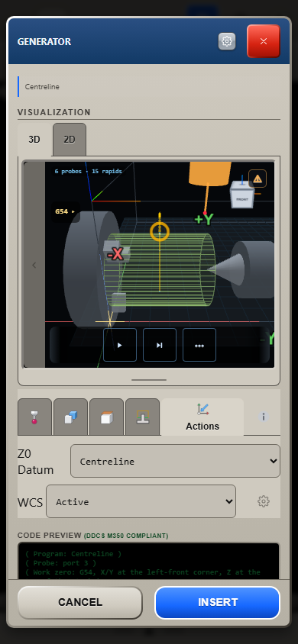Viewport: 298px width, 644px height.
Task: Click the FRONT view orientation cube
Action: [x=242, y=197]
